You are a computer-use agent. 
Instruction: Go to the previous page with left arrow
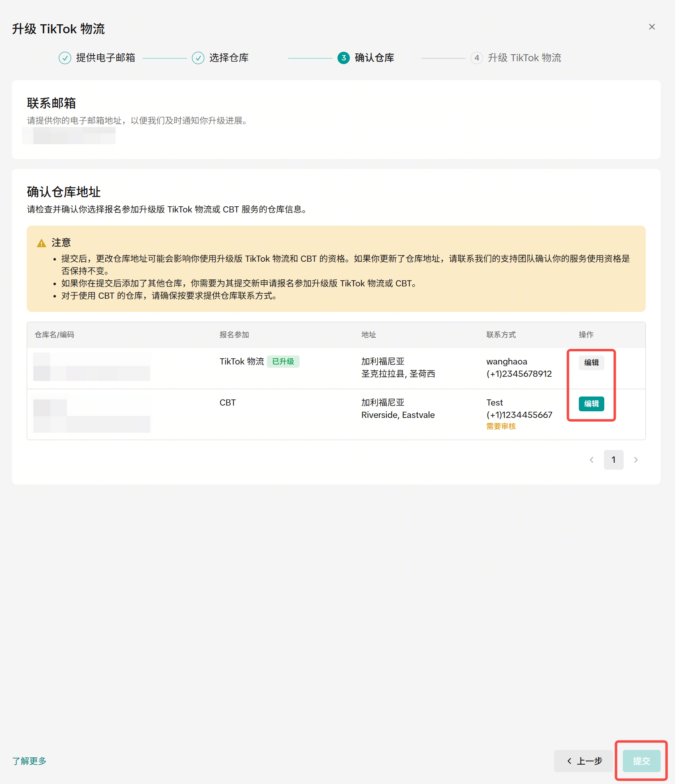592,460
